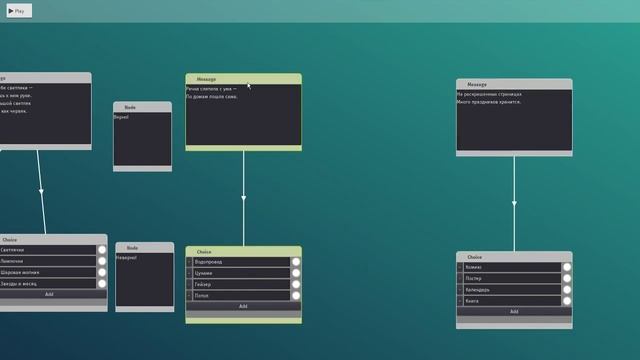Select the Choice node header above Светлячки

(53, 240)
